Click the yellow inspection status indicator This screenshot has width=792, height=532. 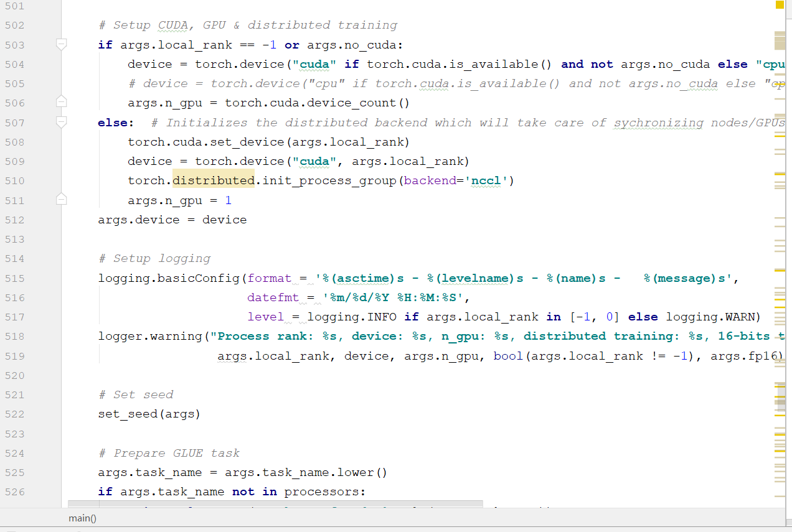[x=780, y=5]
